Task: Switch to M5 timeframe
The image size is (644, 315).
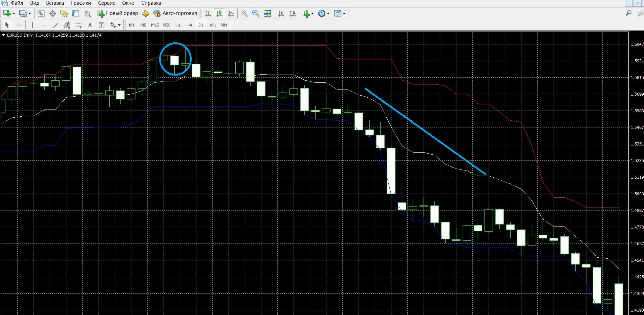Action: pos(143,25)
